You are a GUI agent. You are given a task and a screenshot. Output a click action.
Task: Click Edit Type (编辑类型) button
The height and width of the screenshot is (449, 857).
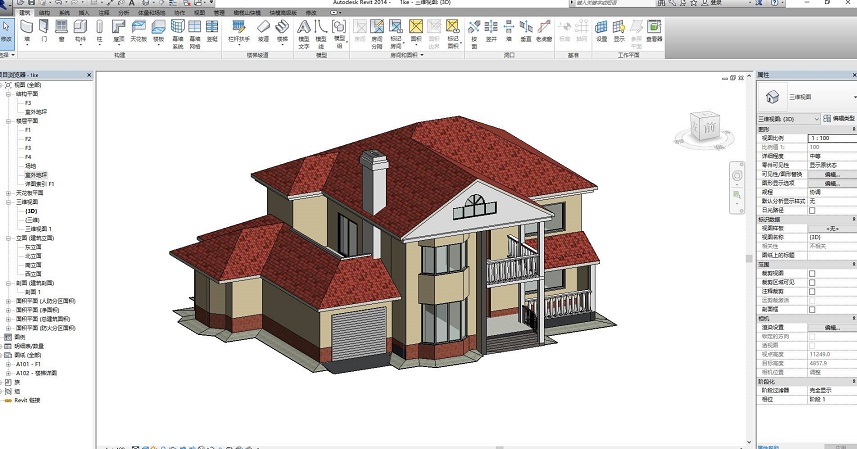tap(839, 119)
